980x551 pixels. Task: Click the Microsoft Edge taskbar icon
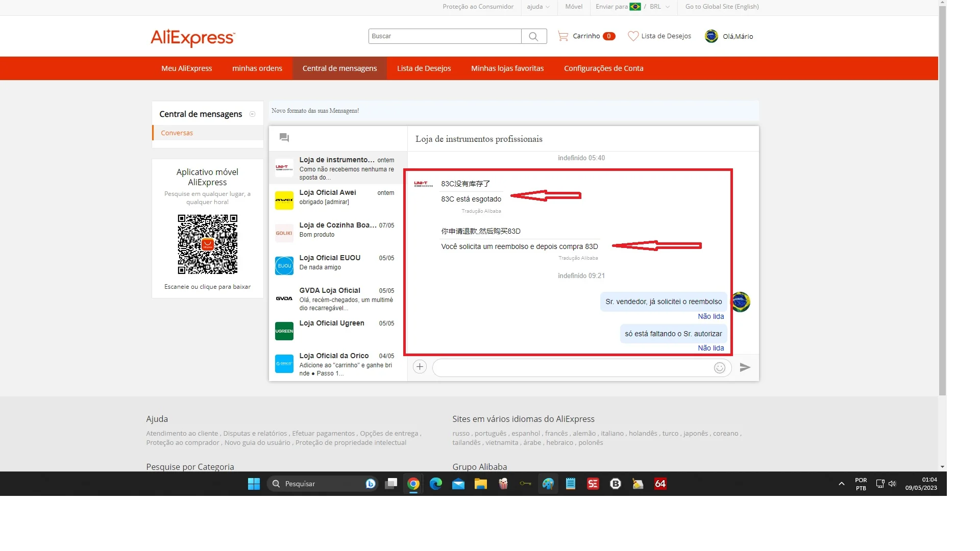coord(435,484)
